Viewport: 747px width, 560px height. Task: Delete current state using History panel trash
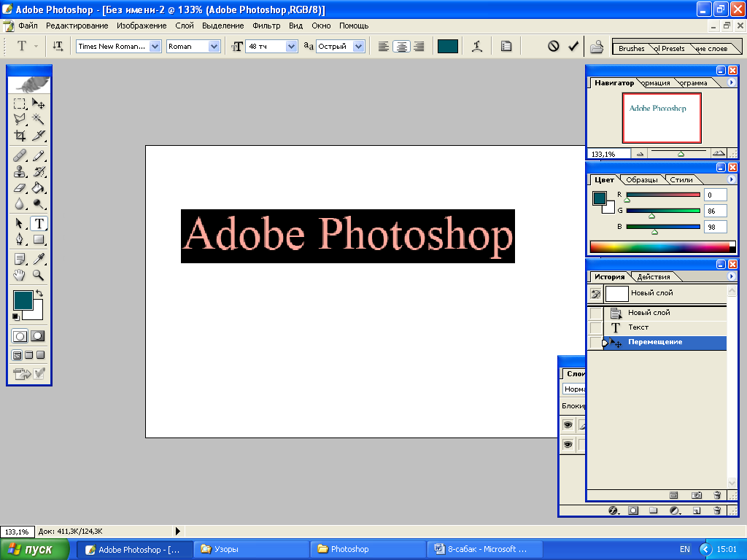point(717,495)
